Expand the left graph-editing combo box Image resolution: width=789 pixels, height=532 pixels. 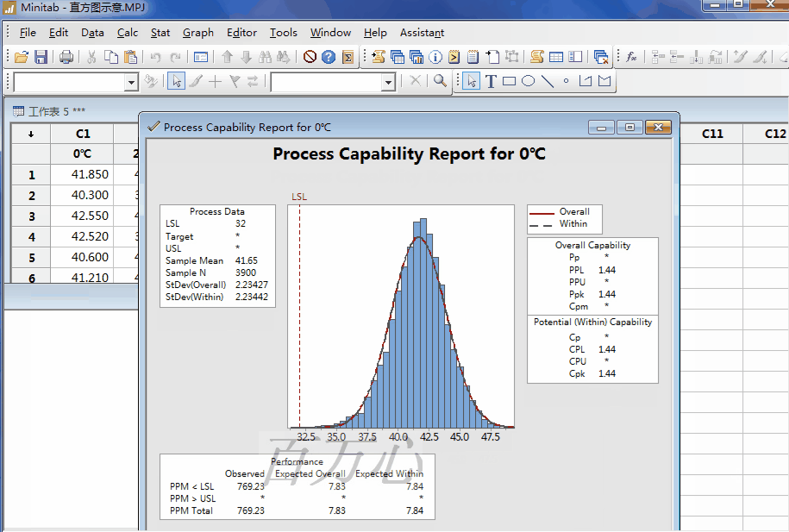[131, 82]
